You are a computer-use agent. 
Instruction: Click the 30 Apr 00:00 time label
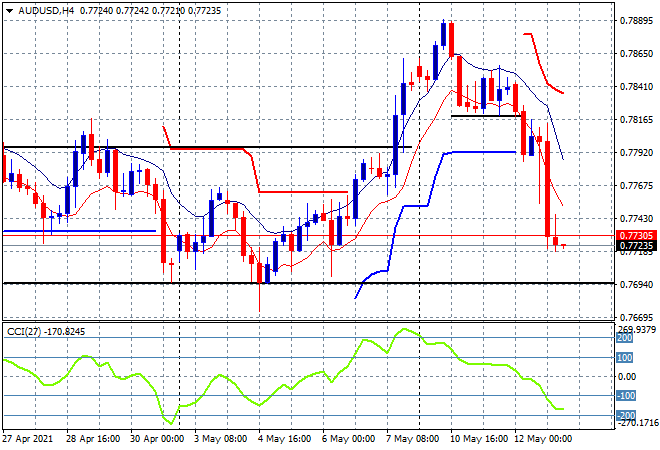(x=157, y=439)
